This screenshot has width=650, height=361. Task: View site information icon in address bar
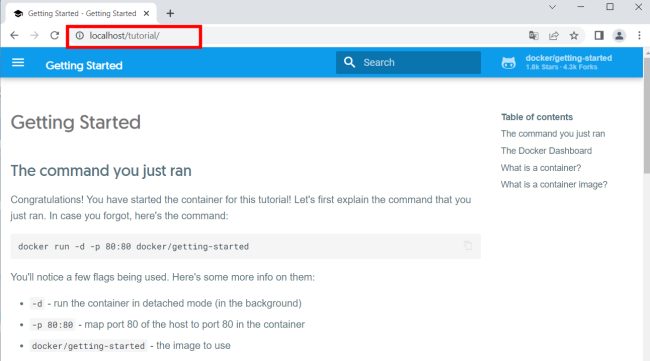click(x=80, y=36)
